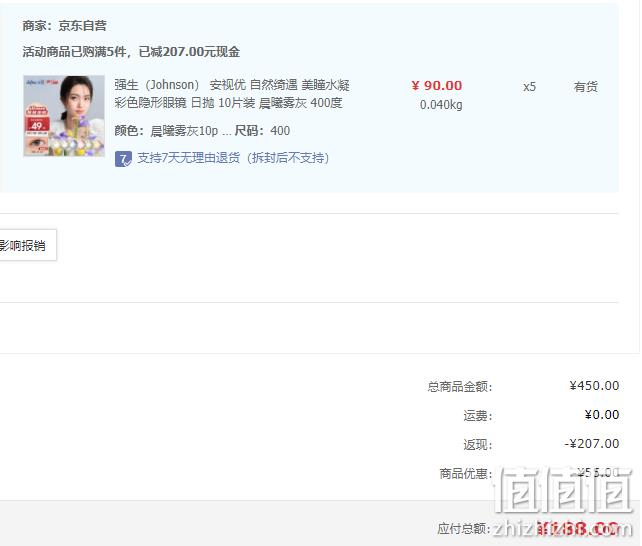
Task: Select the ¥ 90.00 unit price
Action: point(436,86)
